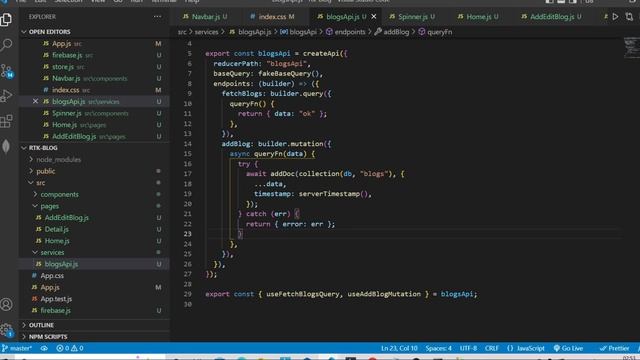Open the Accounts menu icon
Image resolution: width=640 pixels, height=360 pixels.
pyautogui.click(x=7, y=304)
